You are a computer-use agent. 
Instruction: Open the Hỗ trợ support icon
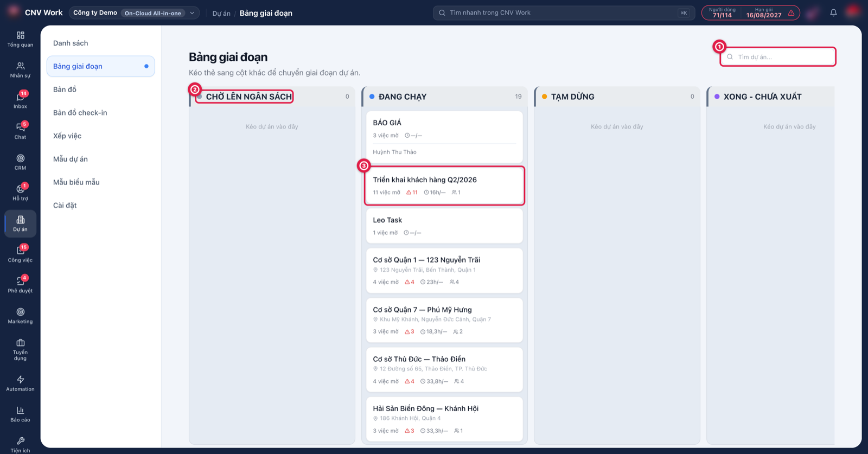[20, 193]
